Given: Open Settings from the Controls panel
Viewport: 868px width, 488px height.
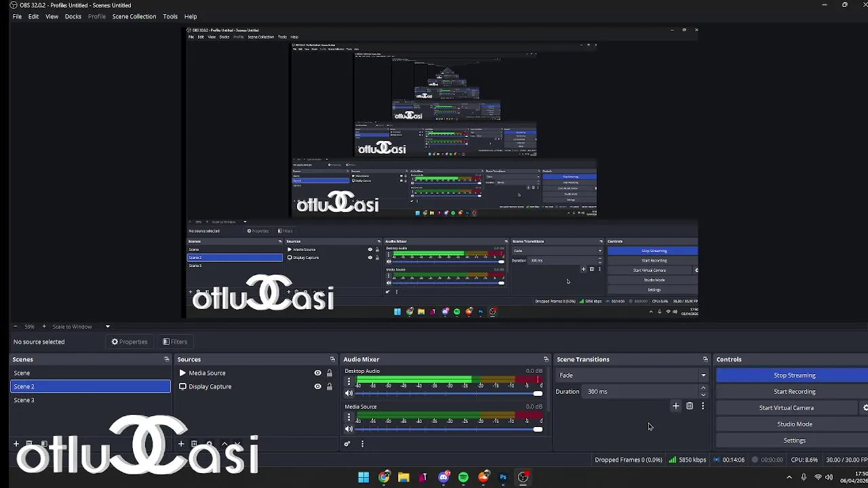Looking at the screenshot, I should 792,440.
